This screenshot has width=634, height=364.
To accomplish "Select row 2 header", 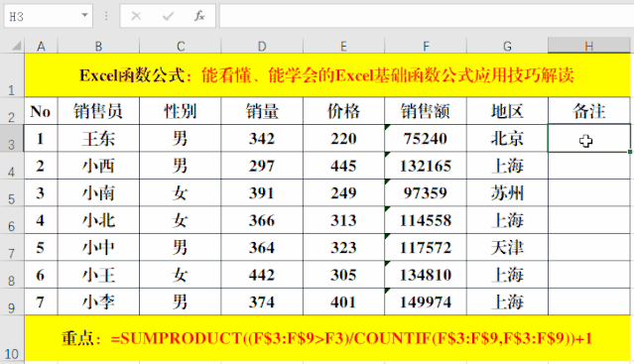I will coord(12,111).
